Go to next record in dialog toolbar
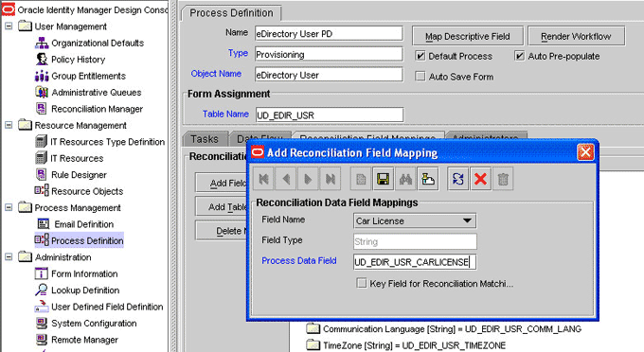This screenshot has height=352, width=644. 308,179
